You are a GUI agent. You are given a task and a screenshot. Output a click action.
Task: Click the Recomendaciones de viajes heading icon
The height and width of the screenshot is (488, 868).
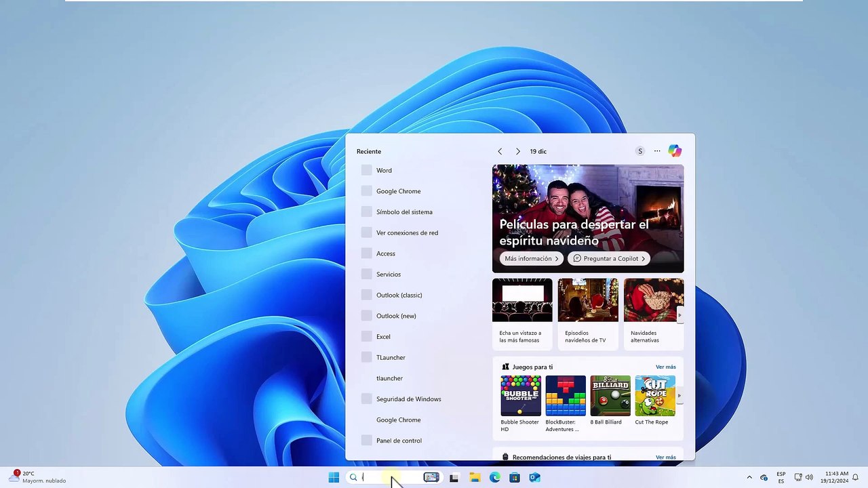pyautogui.click(x=505, y=457)
